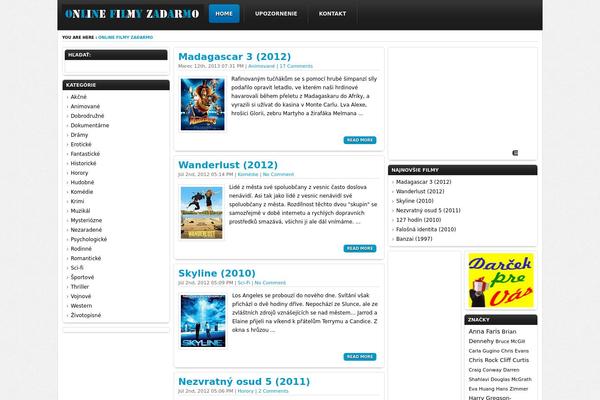Screen dimensions: 600x400
Task: Click Read More under Wanderlust
Action: pos(360,248)
